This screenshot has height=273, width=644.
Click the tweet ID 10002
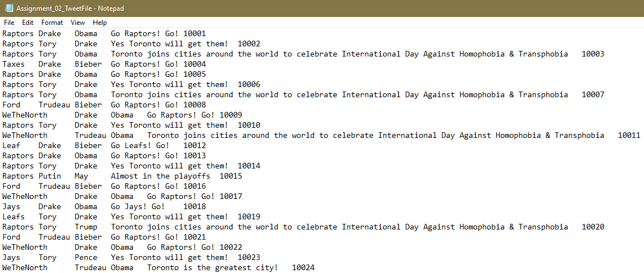pyautogui.click(x=249, y=44)
